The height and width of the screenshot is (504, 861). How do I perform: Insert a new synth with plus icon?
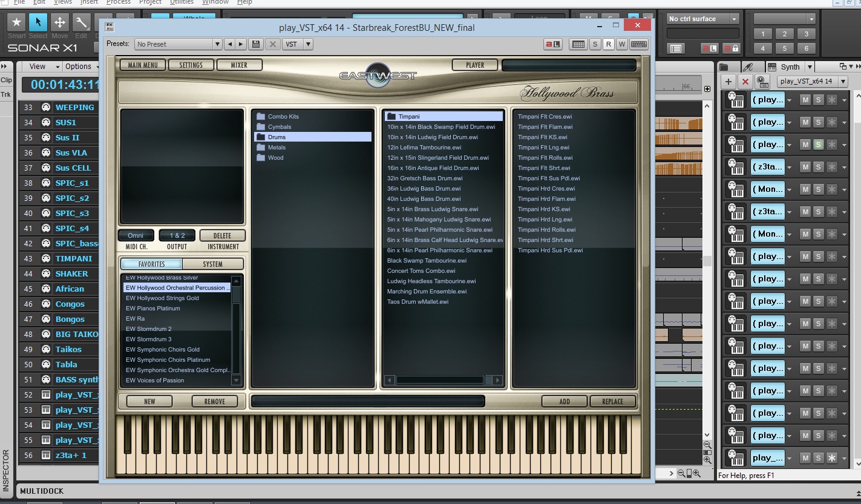tap(728, 82)
